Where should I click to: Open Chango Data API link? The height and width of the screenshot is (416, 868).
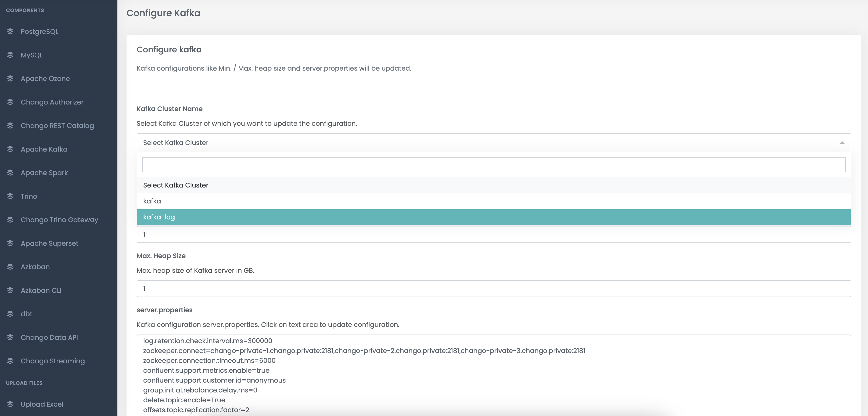(x=49, y=337)
